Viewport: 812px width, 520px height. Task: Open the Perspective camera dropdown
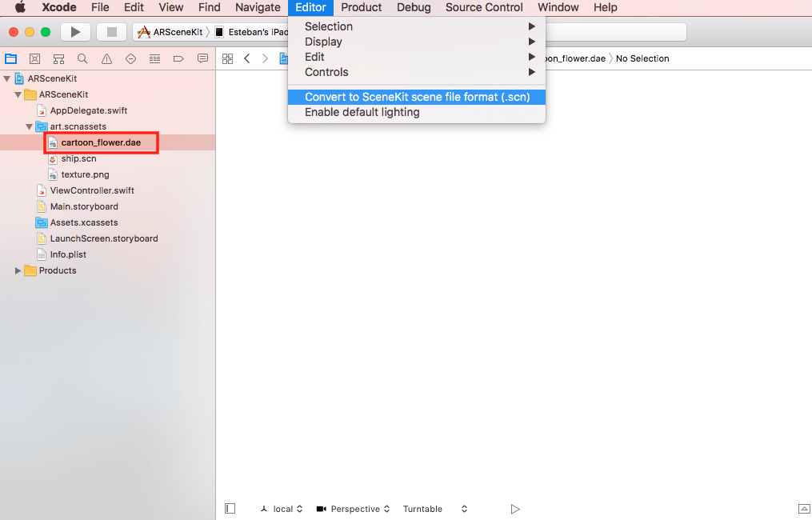353,509
